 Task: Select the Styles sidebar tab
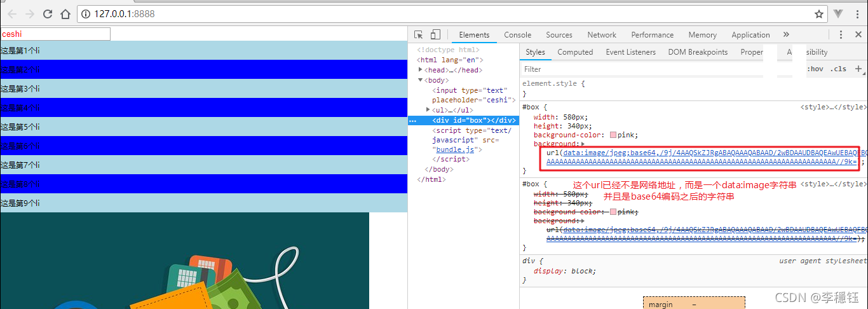535,52
